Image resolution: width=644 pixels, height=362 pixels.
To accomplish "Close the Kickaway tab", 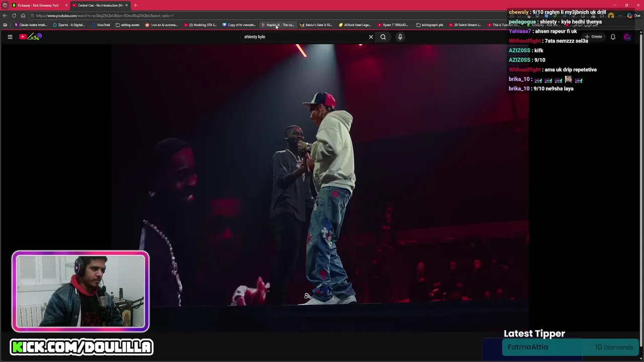I will click(x=66, y=5).
